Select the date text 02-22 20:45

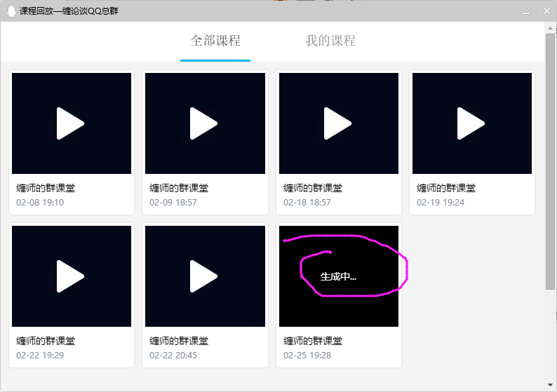coord(173,356)
